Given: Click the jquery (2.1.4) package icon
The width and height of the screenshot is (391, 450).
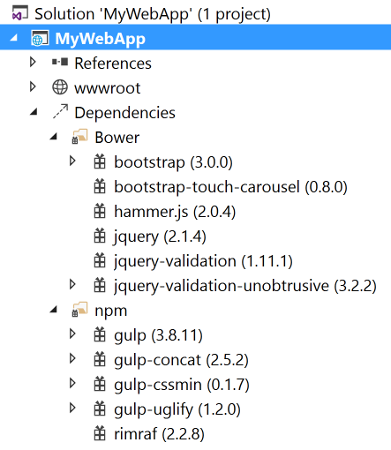Looking at the screenshot, I should coord(99,235).
